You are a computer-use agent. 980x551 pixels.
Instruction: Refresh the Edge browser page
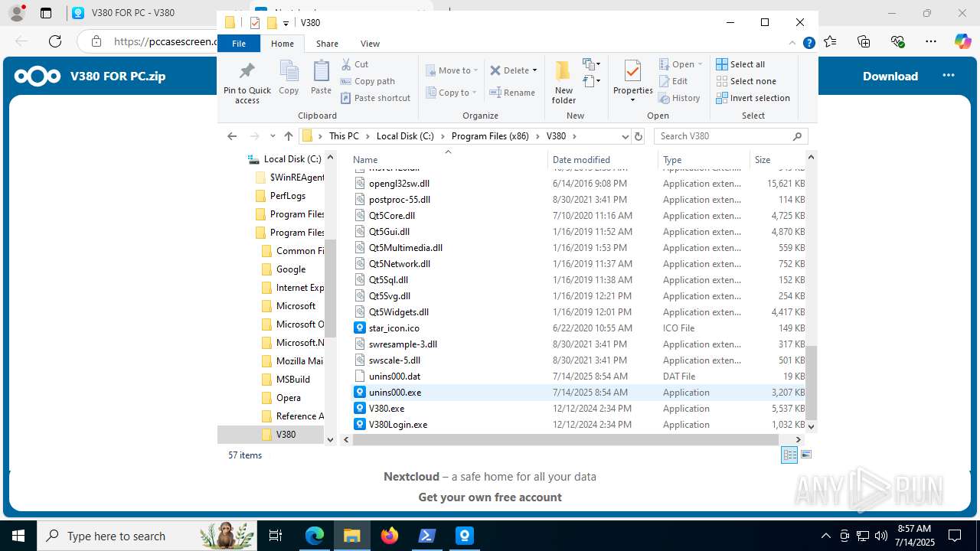coord(54,41)
